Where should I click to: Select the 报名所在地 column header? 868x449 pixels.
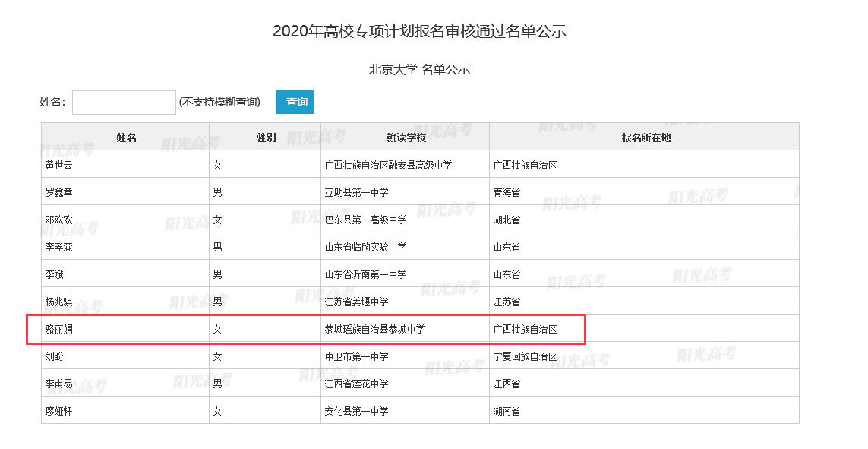[x=646, y=138]
